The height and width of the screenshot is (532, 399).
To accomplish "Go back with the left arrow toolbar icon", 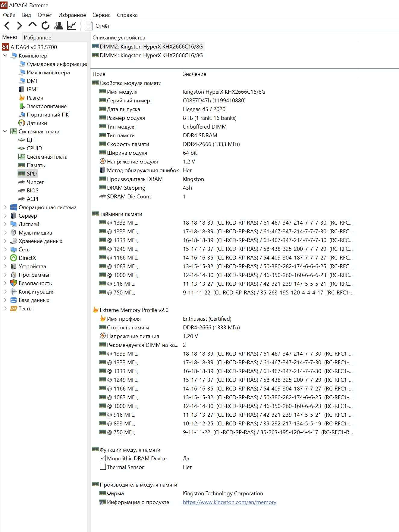I will point(7,26).
